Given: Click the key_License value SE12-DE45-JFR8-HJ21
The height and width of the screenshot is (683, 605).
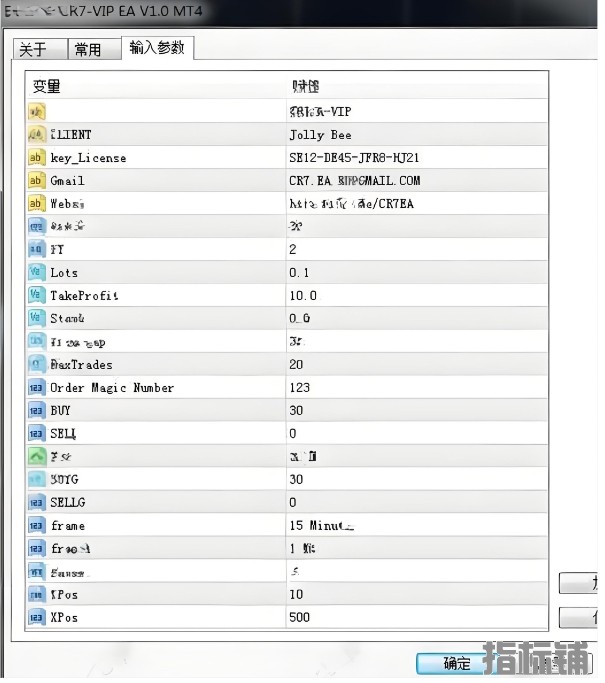Looking at the screenshot, I should 354,158.
